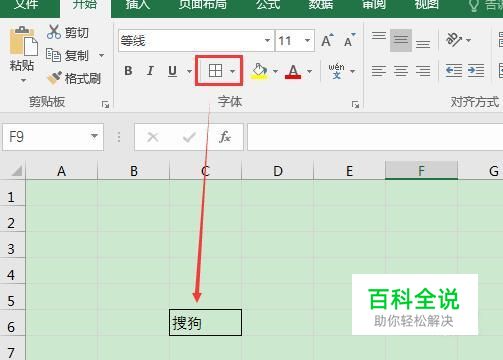This screenshot has height=360, width=503.
Task: Align text left
Action: click(379, 71)
